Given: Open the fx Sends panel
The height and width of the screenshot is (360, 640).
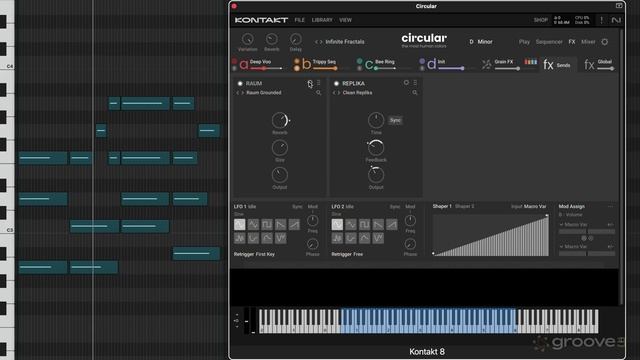Looking at the screenshot, I should pyautogui.click(x=557, y=65).
